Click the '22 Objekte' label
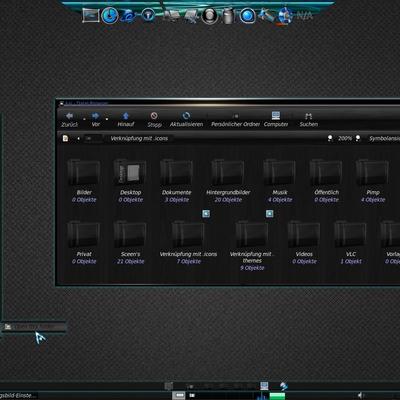 coord(130,261)
